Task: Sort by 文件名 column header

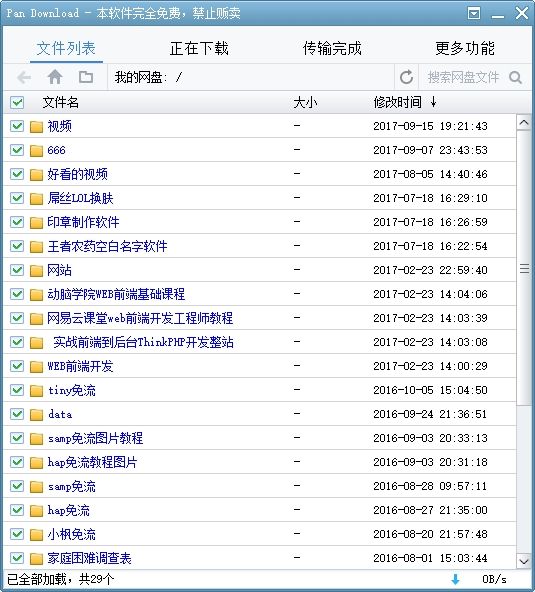Action: [x=60, y=102]
